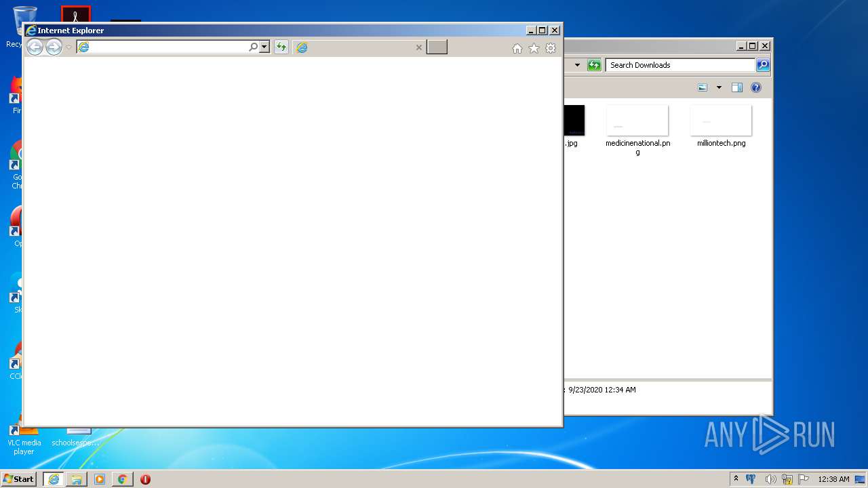The width and height of the screenshot is (868, 488).
Task: Close the Internet Explorer window
Action: tap(555, 30)
